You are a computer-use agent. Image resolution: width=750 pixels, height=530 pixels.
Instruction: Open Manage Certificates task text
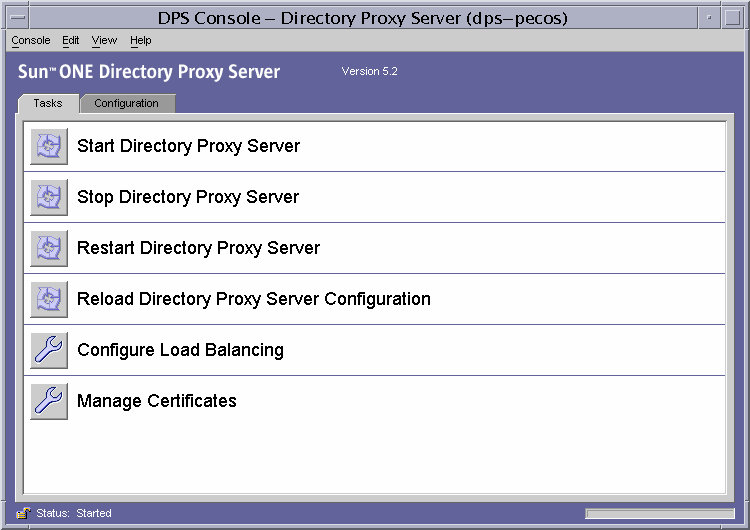pyautogui.click(x=157, y=401)
